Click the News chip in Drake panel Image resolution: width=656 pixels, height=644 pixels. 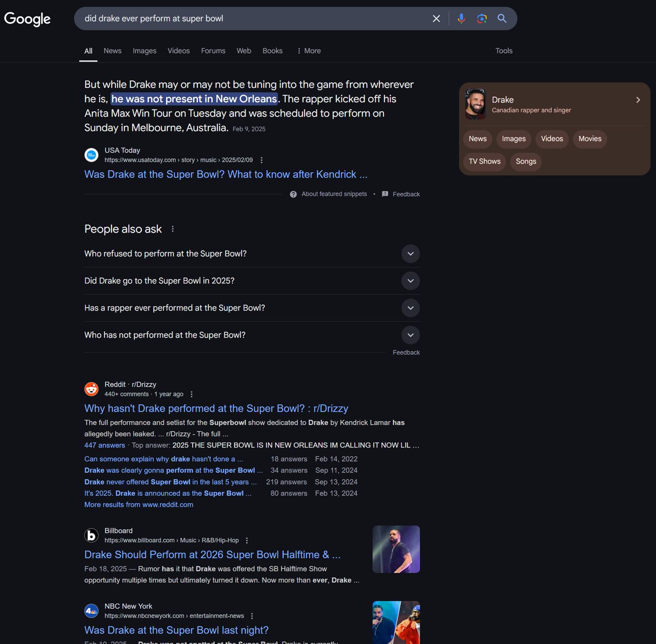point(478,139)
